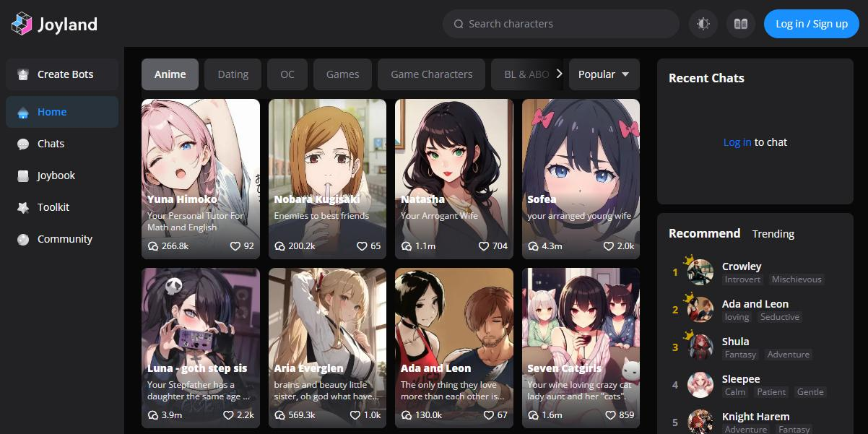Click the Log in / Sign up button
Image resolution: width=868 pixels, height=434 pixels.
pos(812,24)
